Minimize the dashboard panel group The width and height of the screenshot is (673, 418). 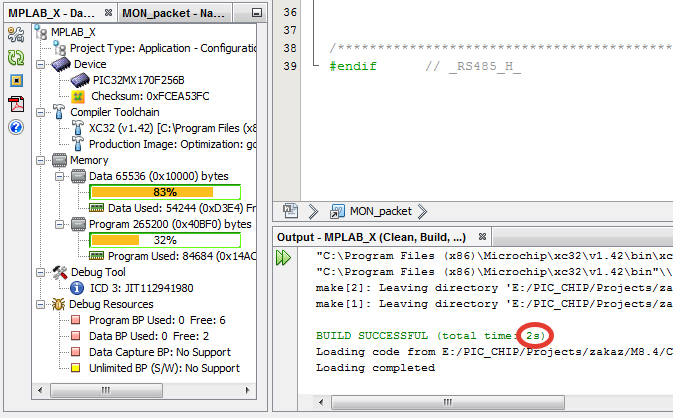(x=257, y=13)
